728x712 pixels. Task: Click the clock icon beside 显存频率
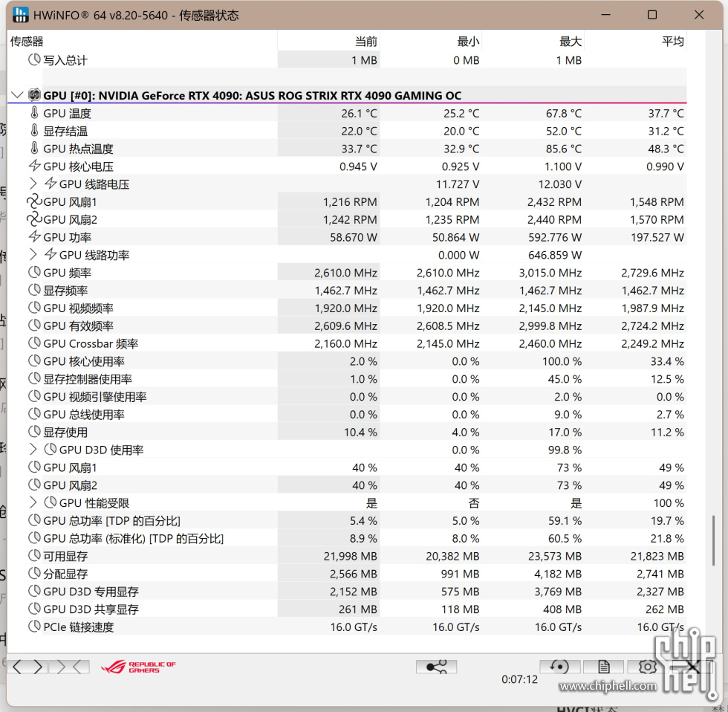coord(34,290)
